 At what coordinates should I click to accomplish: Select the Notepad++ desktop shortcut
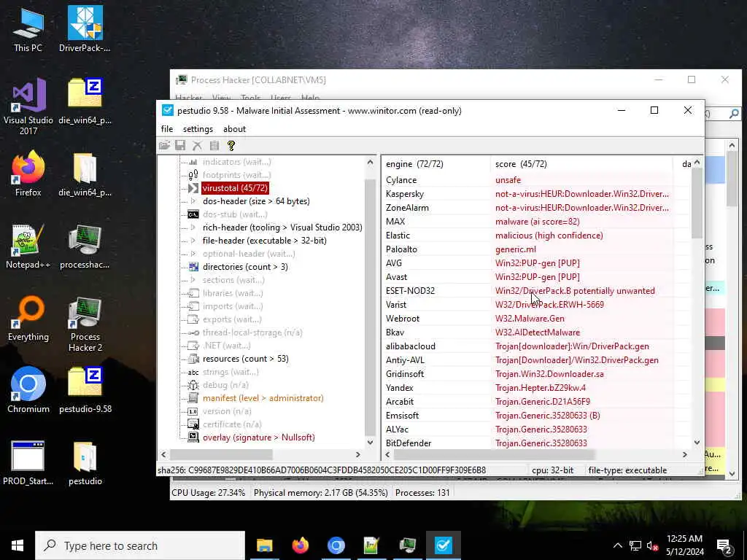[x=28, y=246]
